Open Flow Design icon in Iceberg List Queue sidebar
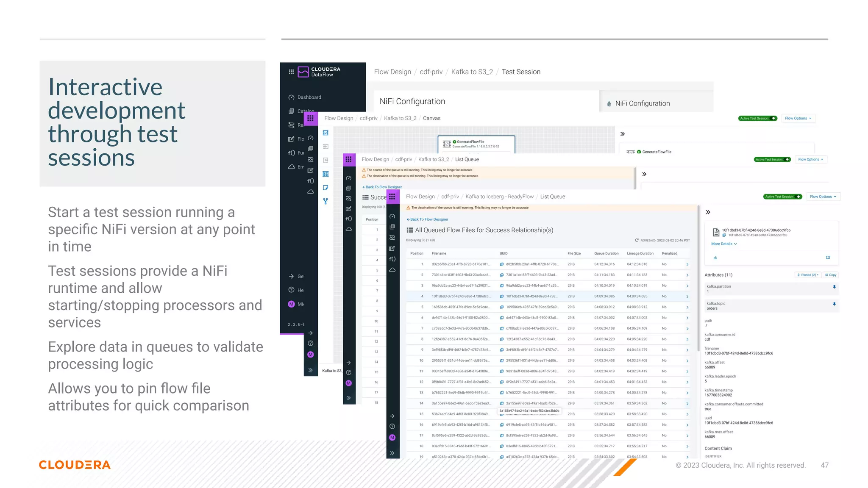The width and height of the screenshot is (868, 488). (392, 249)
